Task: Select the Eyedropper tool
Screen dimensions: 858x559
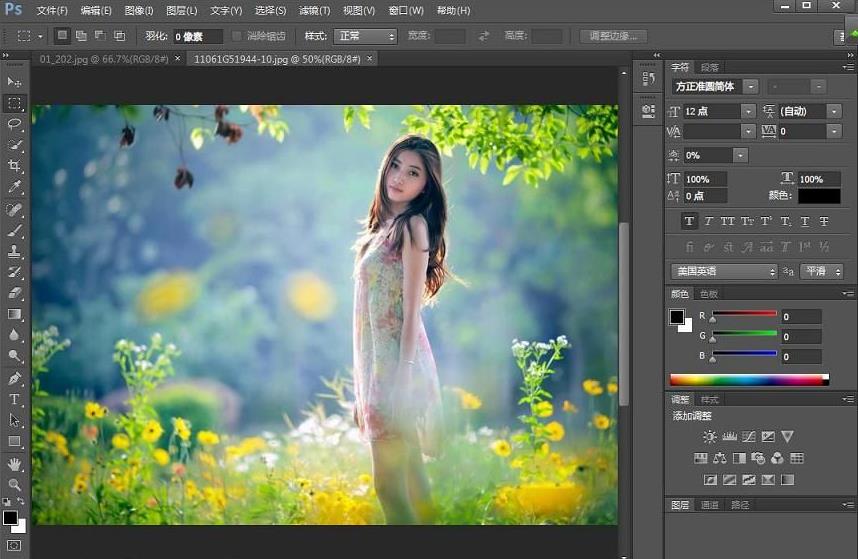Action: [x=14, y=187]
